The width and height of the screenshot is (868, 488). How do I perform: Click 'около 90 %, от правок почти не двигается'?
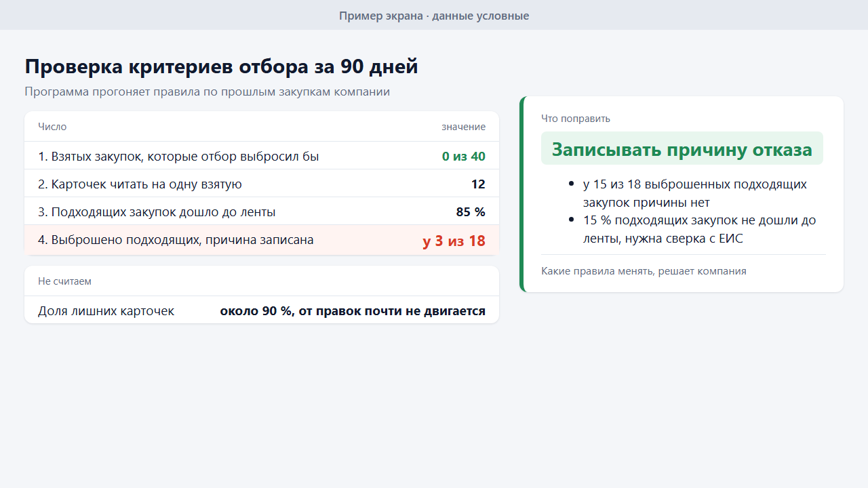[x=353, y=311]
